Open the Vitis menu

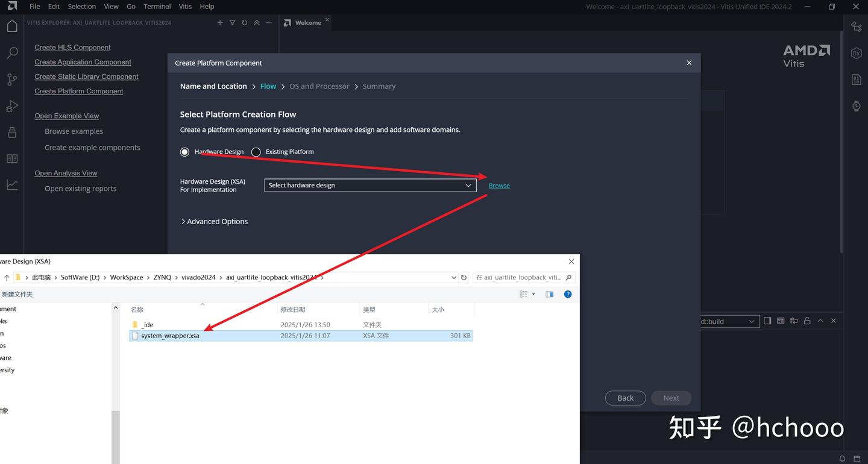pyautogui.click(x=186, y=7)
